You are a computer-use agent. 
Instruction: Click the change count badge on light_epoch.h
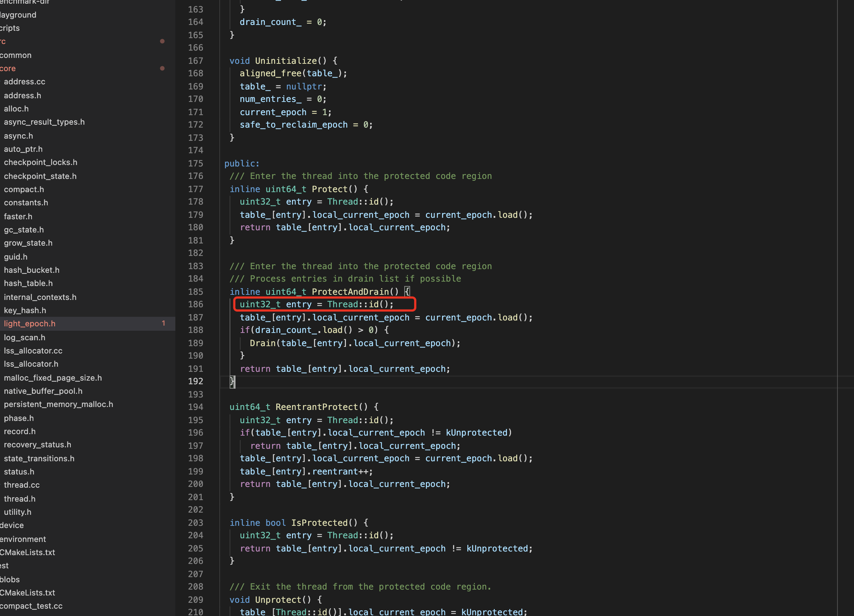pyautogui.click(x=164, y=323)
